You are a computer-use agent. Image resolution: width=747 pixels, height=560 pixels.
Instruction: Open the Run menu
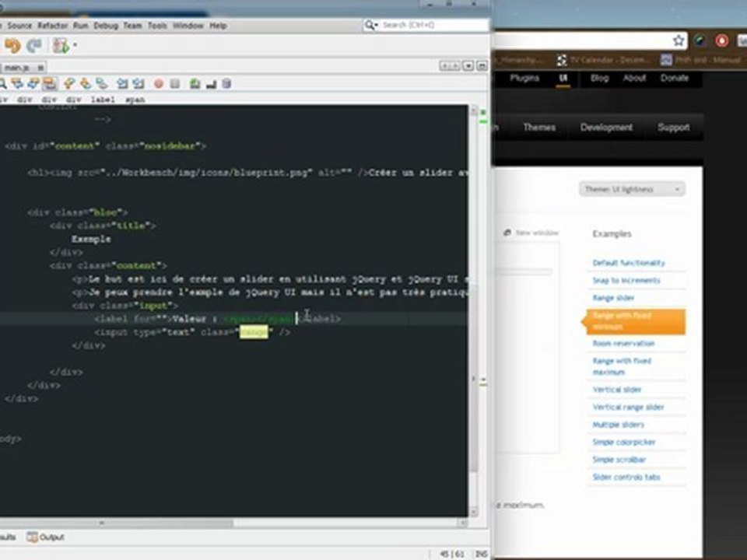(x=80, y=25)
